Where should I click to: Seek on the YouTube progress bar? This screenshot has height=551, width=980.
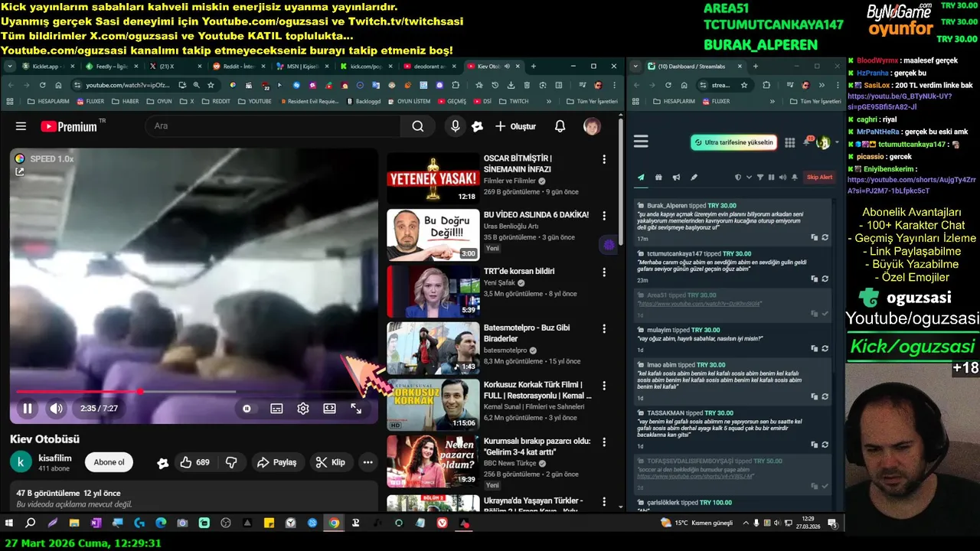194,392
